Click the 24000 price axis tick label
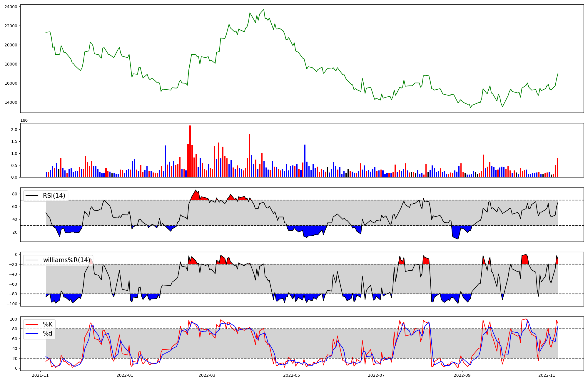Image resolution: width=588 pixels, height=382 pixels. [x=11, y=7]
